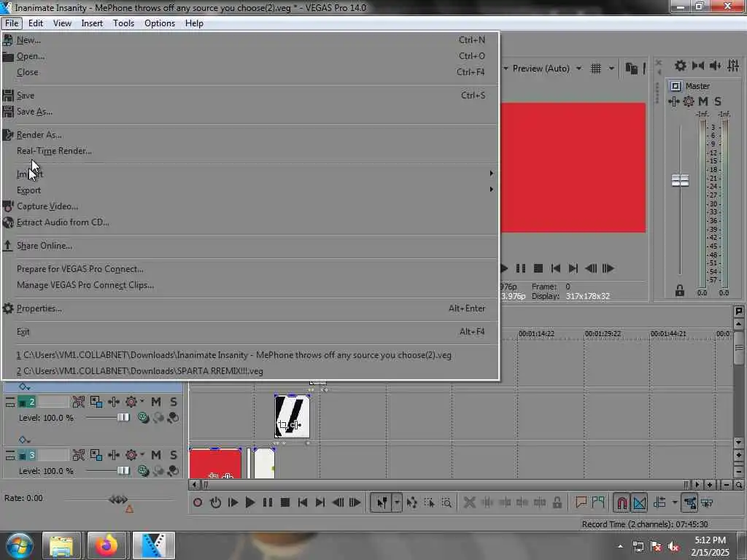
Task: Solo video track 2
Action: pos(174,402)
